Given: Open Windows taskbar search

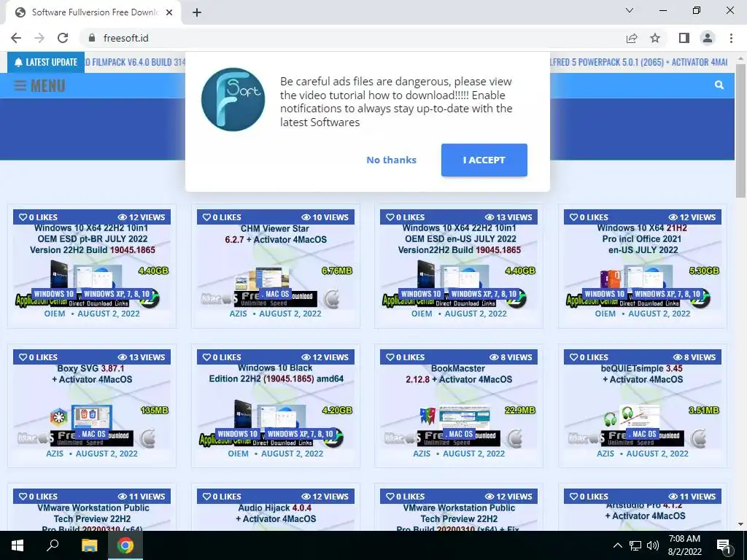Looking at the screenshot, I should point(53,545).
